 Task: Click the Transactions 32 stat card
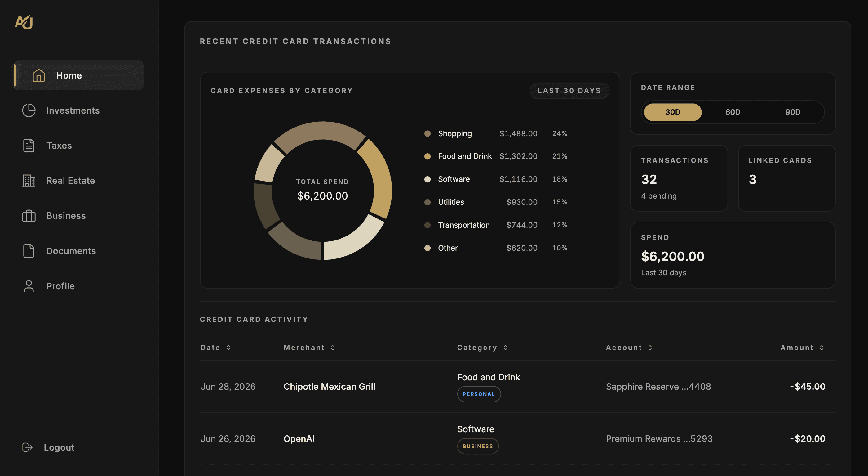pyautogui.click(x=679, y=178)
